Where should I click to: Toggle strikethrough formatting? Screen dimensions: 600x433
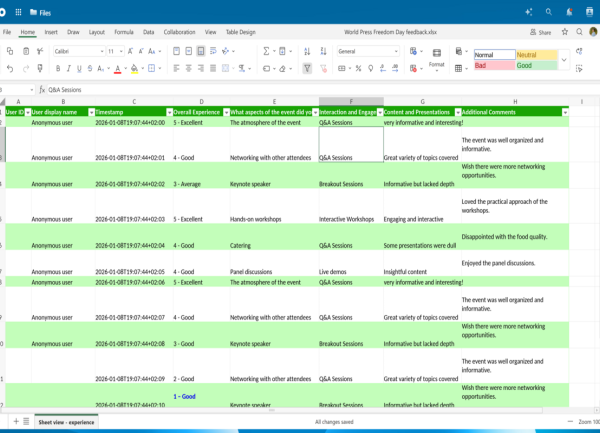point(90,68)
